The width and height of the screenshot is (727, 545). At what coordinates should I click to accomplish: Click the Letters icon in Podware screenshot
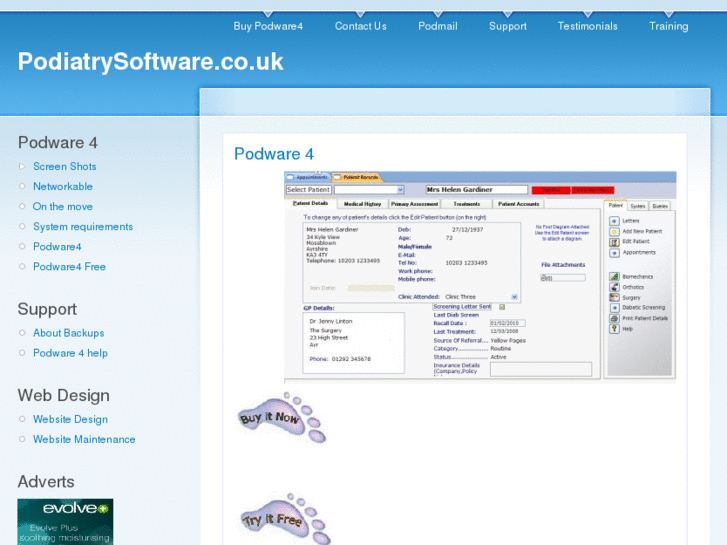(614, 221)
